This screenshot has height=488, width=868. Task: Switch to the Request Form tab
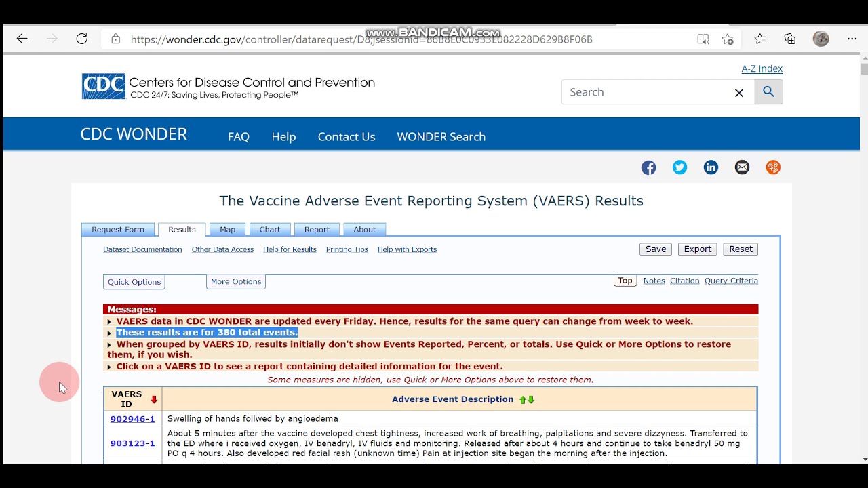pyautogui.click(x=118, y=230)
